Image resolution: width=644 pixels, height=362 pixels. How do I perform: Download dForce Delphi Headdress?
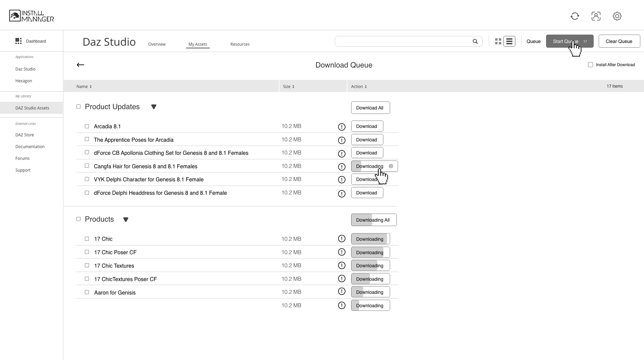[367, 193]
